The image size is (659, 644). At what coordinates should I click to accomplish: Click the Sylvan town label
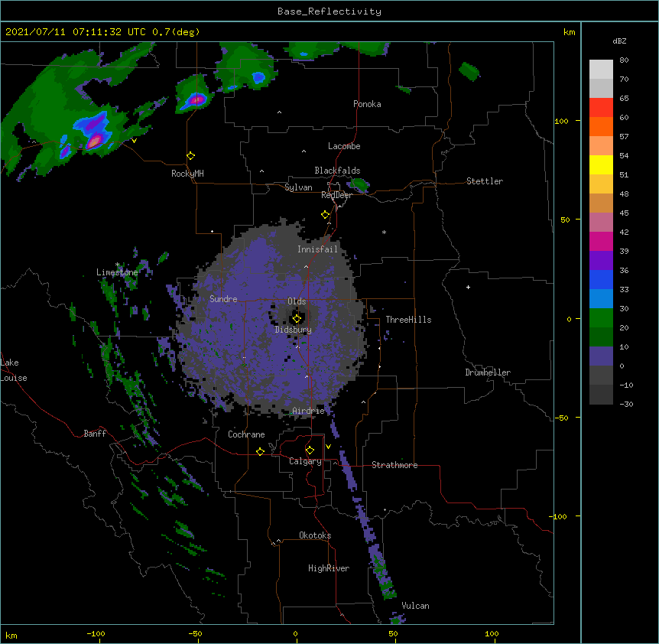298,187
